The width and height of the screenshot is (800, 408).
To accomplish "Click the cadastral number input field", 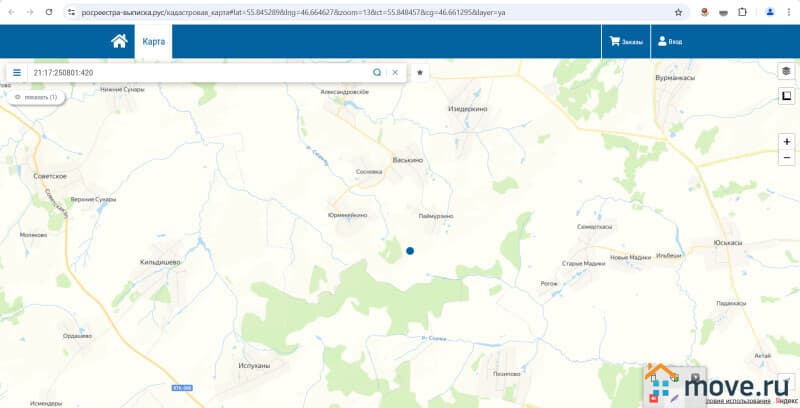I will [200, 73].
